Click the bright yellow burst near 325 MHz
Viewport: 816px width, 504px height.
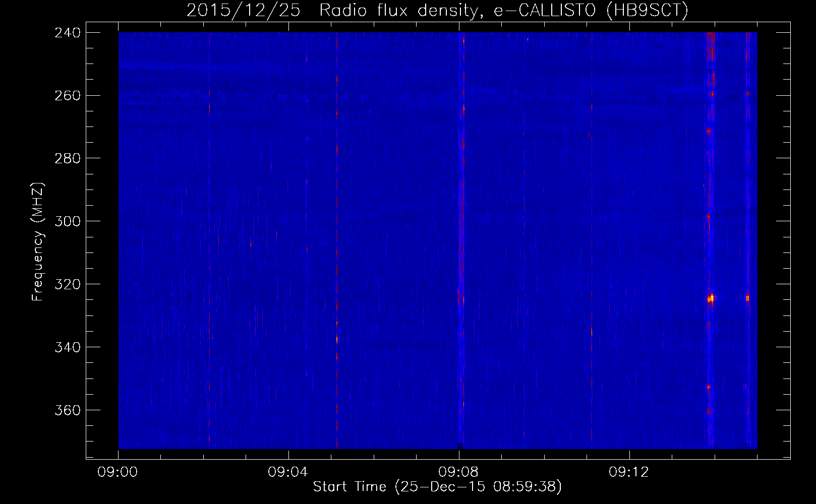[711, 298]
